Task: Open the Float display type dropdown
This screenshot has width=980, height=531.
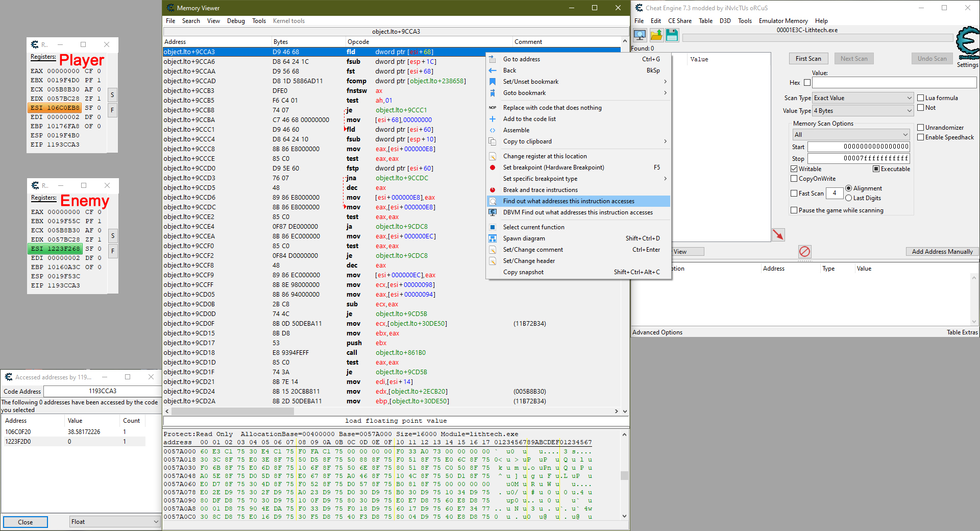Action: [115, 522]
